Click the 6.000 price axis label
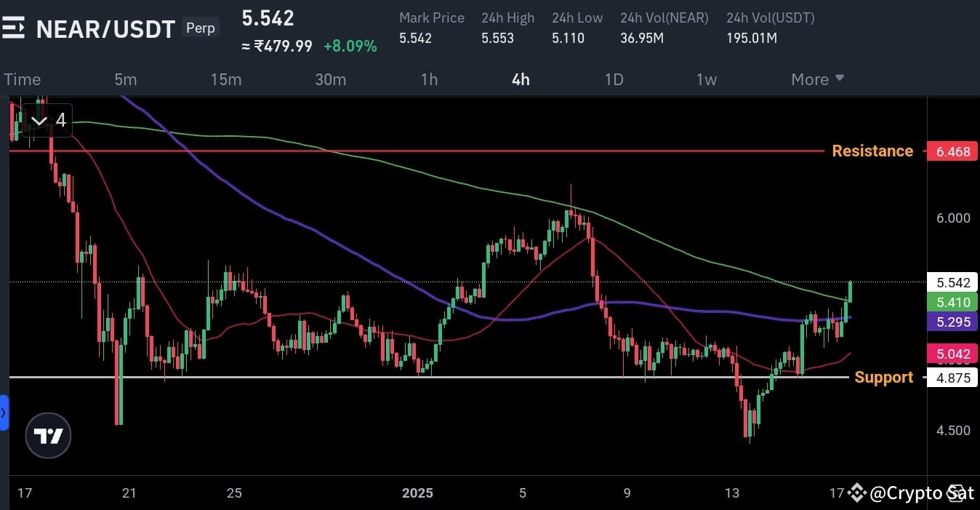 click(953, 218)
